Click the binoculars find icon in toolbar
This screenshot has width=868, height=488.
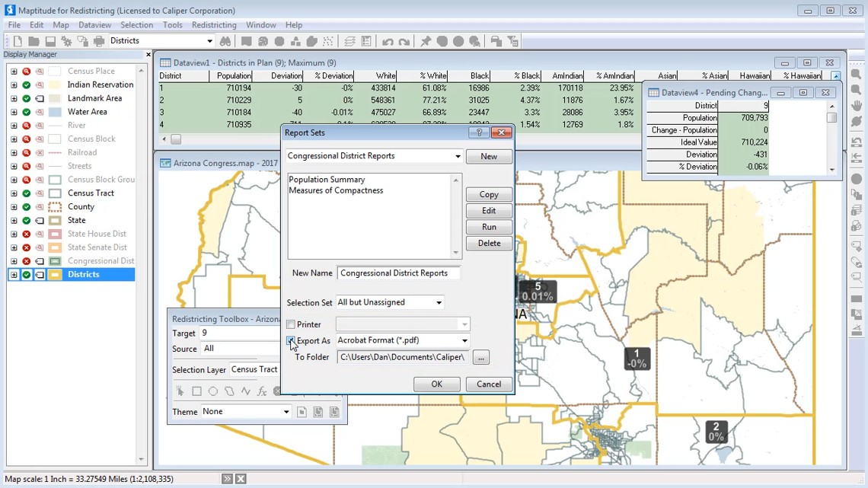tap(225, 41)
